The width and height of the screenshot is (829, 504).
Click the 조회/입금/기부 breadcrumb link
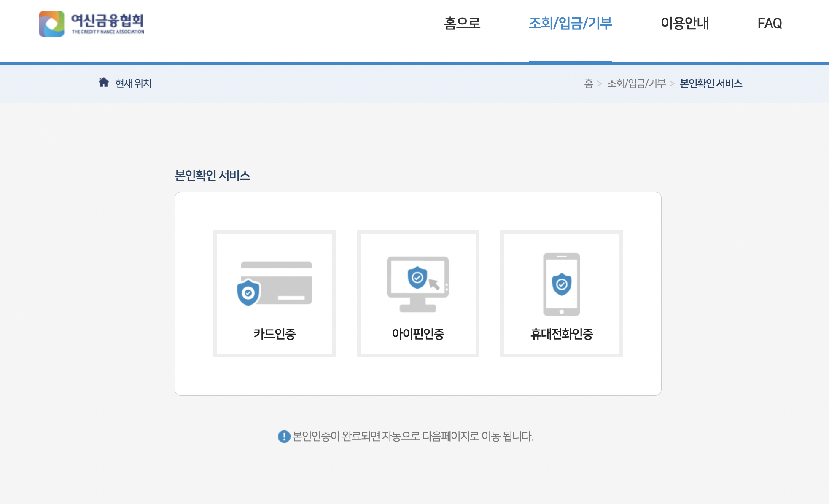636,83
